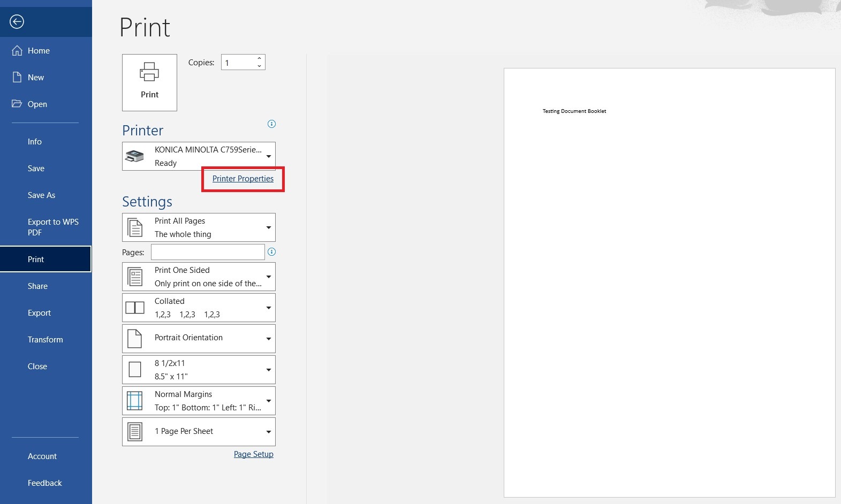Open the Page Setup link
The width and height of the screenshot is (841, 504).
253,454
